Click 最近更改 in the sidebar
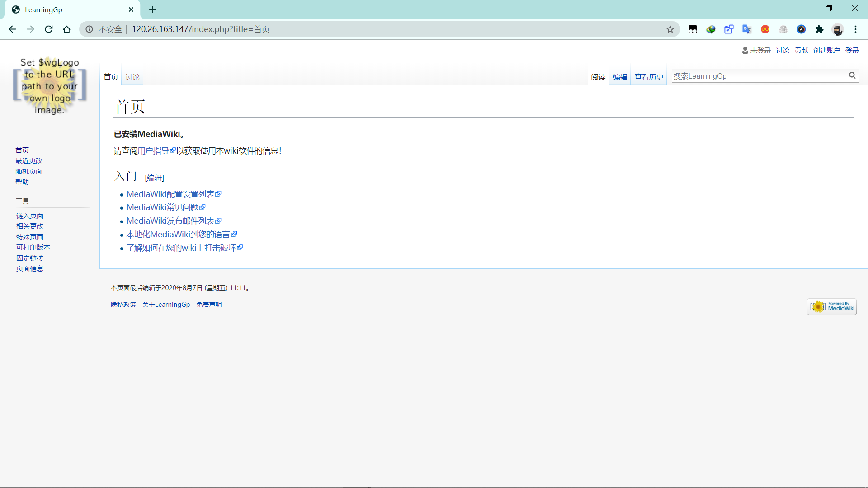Image resolution: width=868 pixels, height=488 pixels. pos(29,160)
